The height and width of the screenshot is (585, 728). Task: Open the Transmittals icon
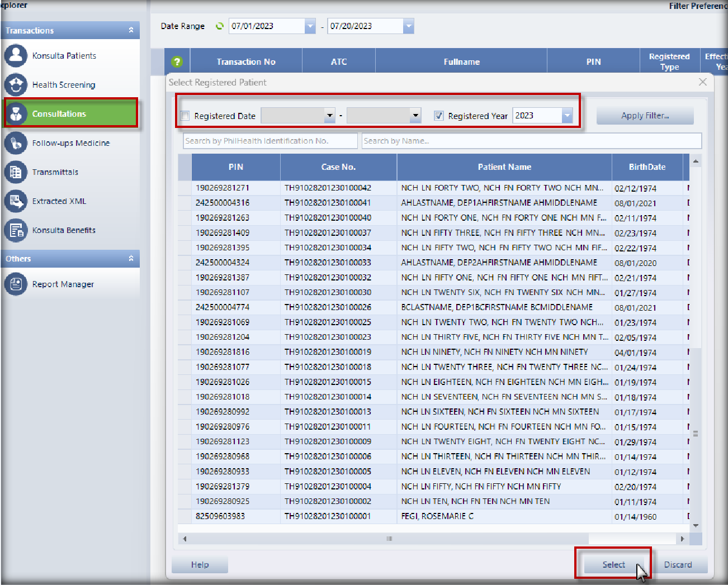pos(16,172)
